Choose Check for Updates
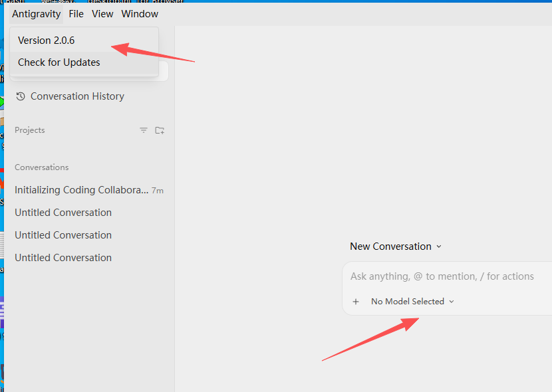The height and width of the screenshot is (392, 552). tap(84, 62)
